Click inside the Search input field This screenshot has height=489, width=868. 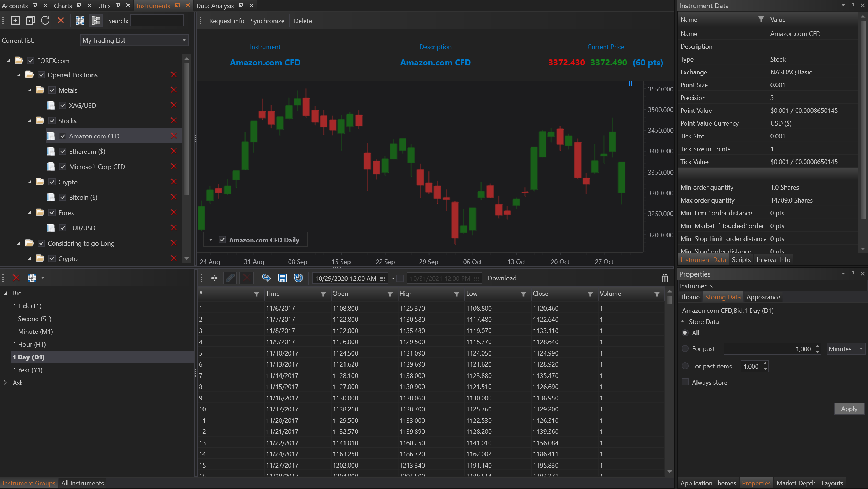tap(157, 21)
